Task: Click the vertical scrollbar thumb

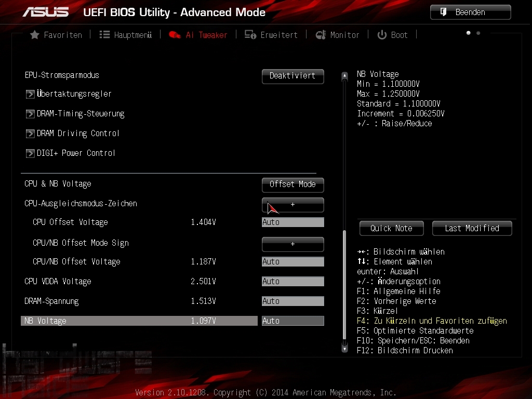Action: pos(344,285)
